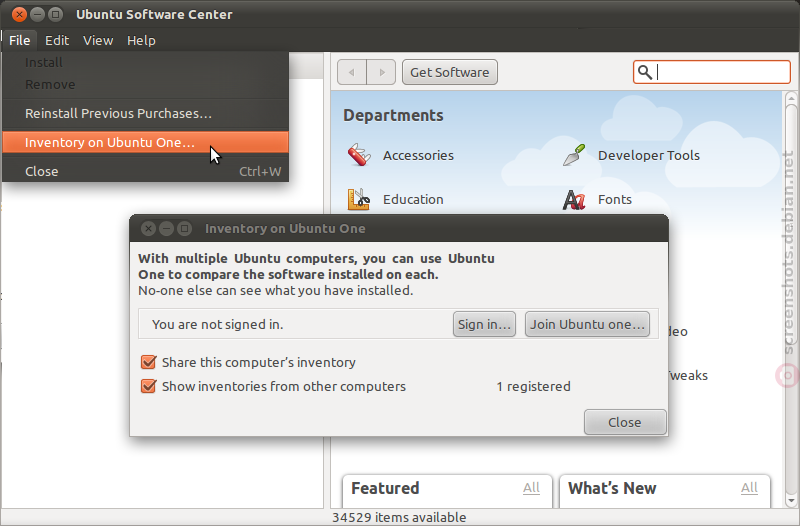Click the Developer Tools trowel icon
This screenshot has height=526, width=800.
574,155
